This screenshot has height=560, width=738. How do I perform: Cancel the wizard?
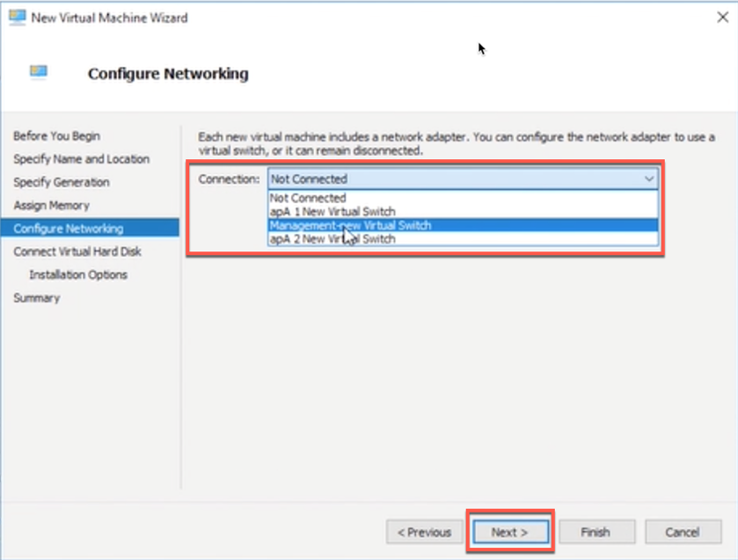click(x=683, y=532)
